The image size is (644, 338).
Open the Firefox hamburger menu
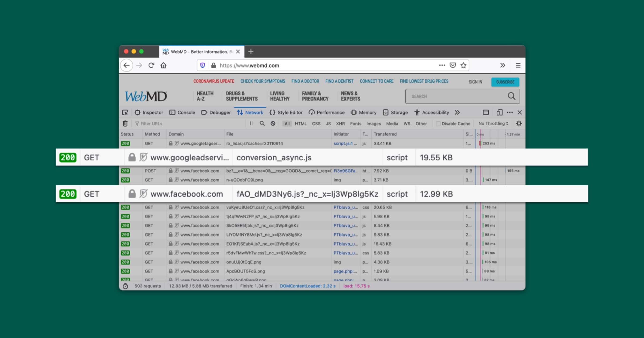click(x=518, y=65)
